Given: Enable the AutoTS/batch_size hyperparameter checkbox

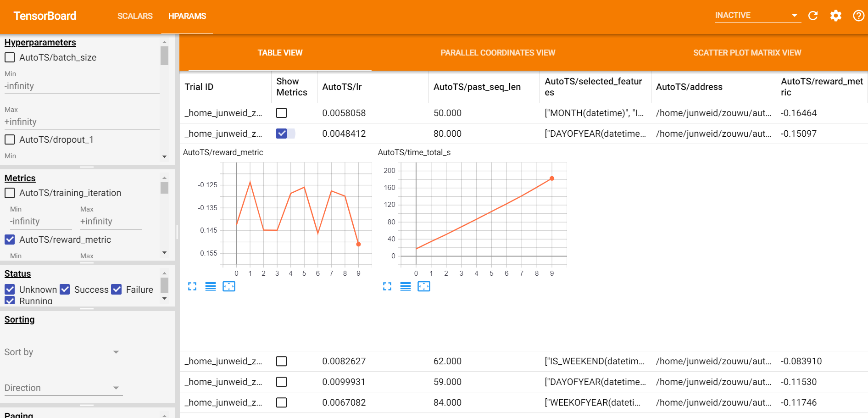Looking at the screenshot, I should click(x=10, y=58).
